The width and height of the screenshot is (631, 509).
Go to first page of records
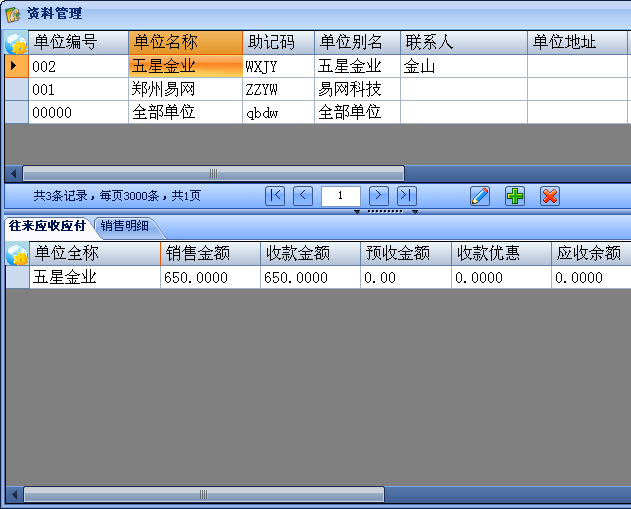pyautogui.click(x=275, y=196)
